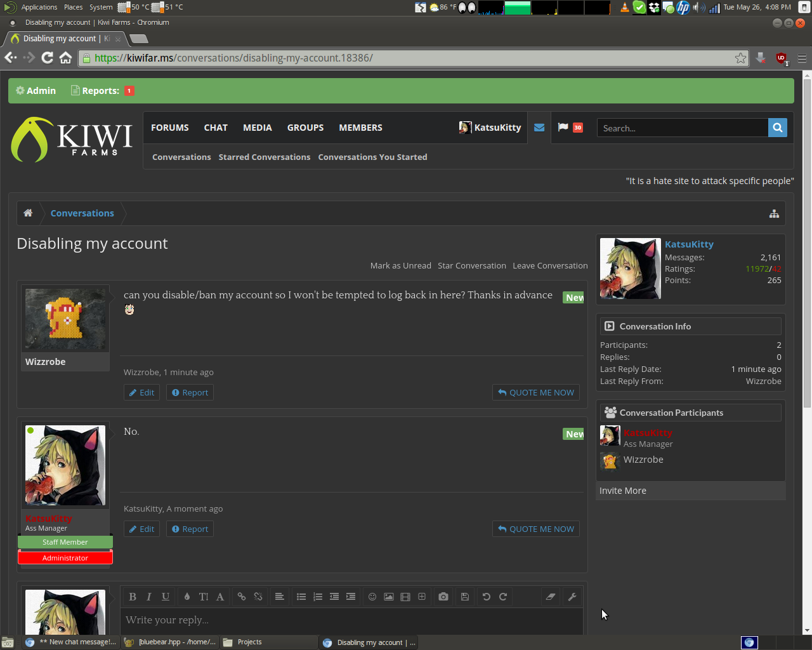This screenshot has width=812, height=650.
Task: Submit search with magnifier button
Action: 778,128
